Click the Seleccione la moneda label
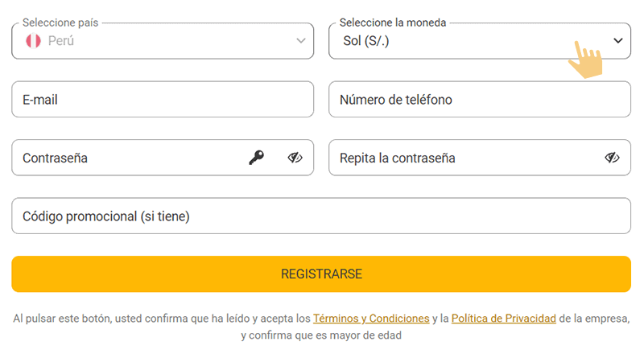 393,23
